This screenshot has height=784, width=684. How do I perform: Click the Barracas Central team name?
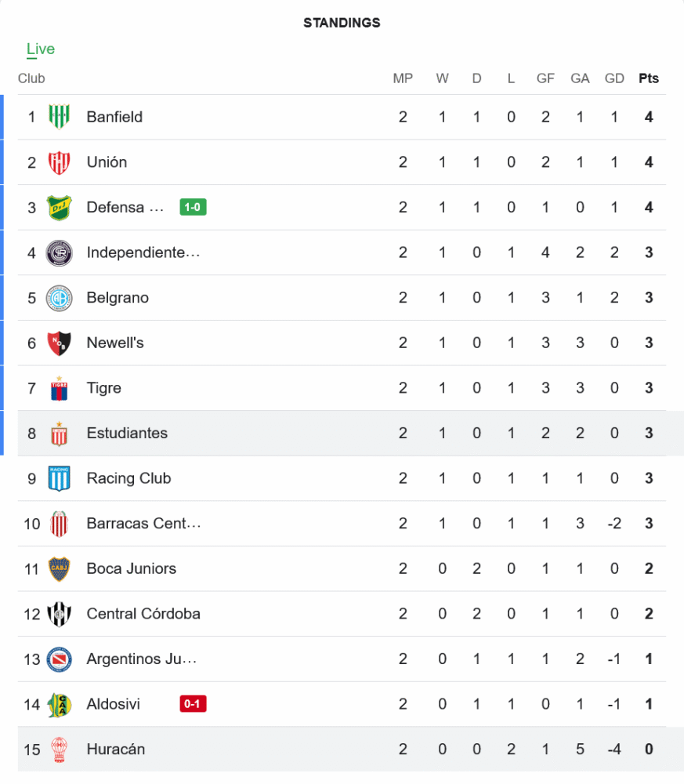143,524
